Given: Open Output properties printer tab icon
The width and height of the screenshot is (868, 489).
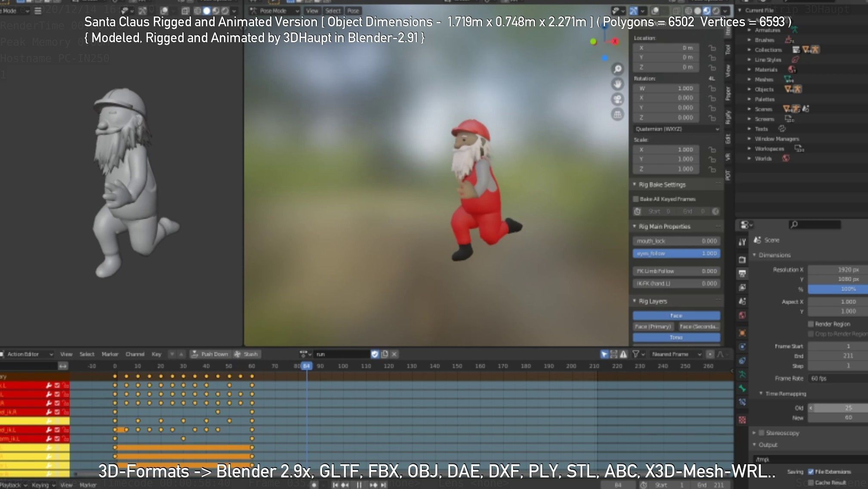Looking at the screenshot, I should pos(742,273).
